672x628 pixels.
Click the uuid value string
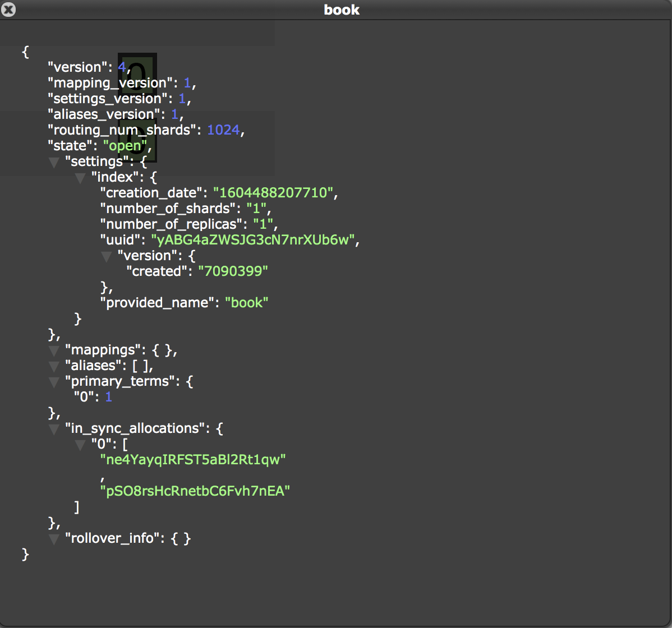(x=254, y=240)
